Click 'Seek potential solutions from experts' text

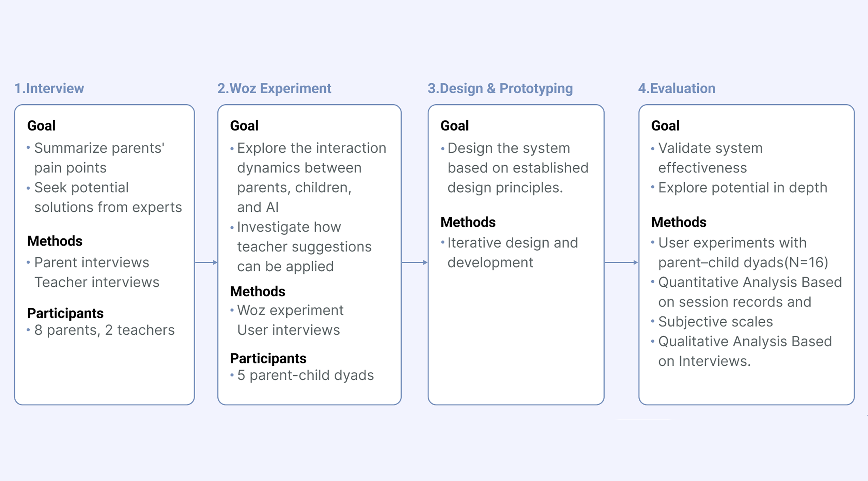108,197
